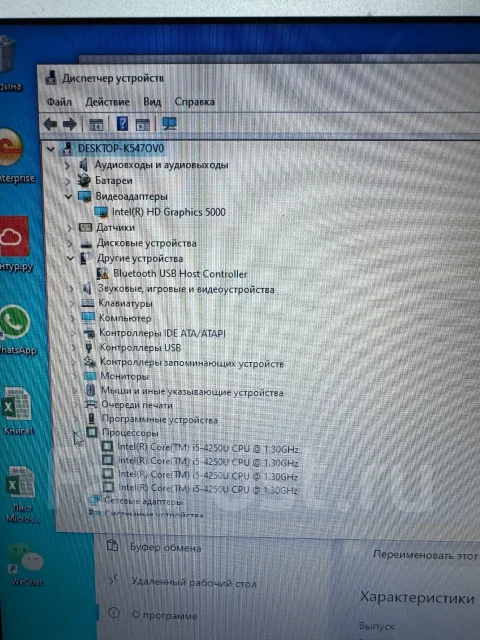Viewport: 480px width, 640px height.
Task: Select Мыши и иные указывающие устройства
Action: (192, 391)
